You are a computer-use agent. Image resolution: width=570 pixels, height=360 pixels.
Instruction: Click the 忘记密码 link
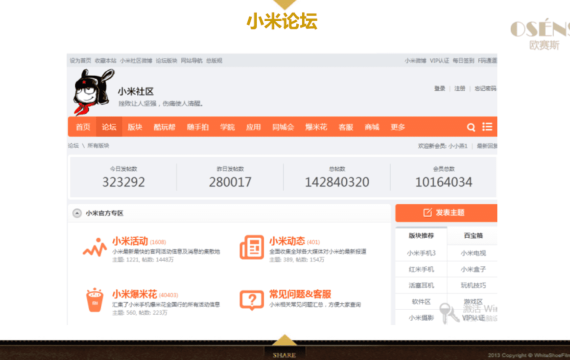[x=485, y=88]
